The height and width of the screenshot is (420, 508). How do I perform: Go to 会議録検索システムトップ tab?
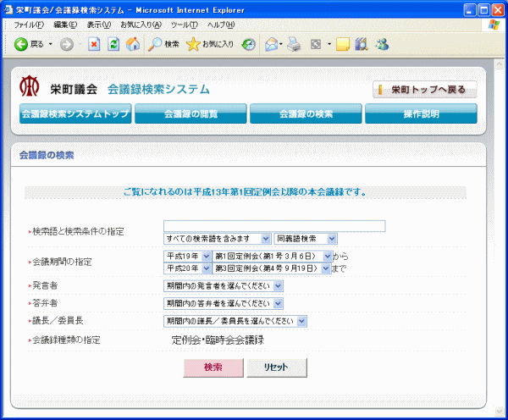(x=75, y=113)
